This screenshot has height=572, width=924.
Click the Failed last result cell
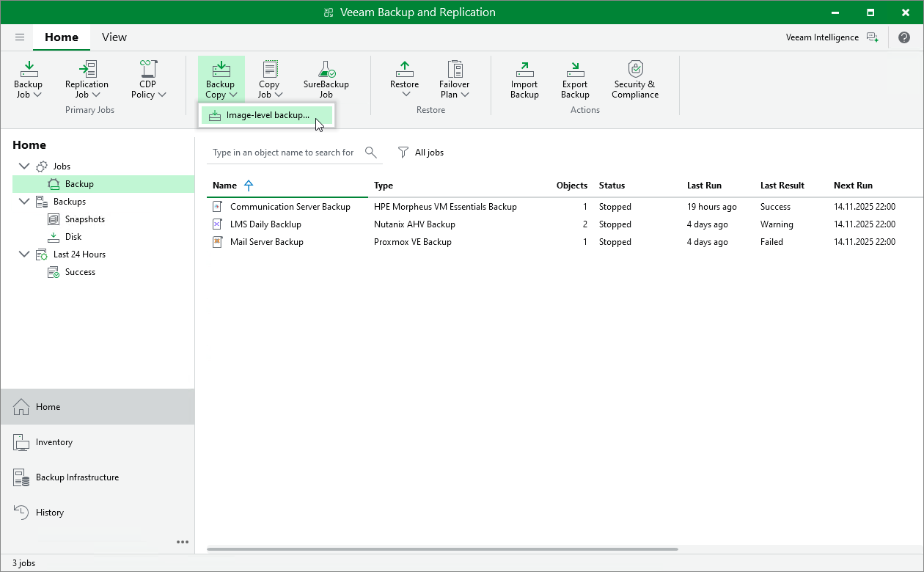771,242
